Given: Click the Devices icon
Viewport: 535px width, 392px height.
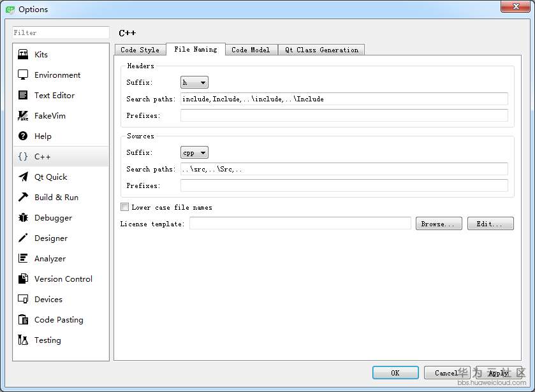Looking at the screenshot, I should [x=23, y=299].
